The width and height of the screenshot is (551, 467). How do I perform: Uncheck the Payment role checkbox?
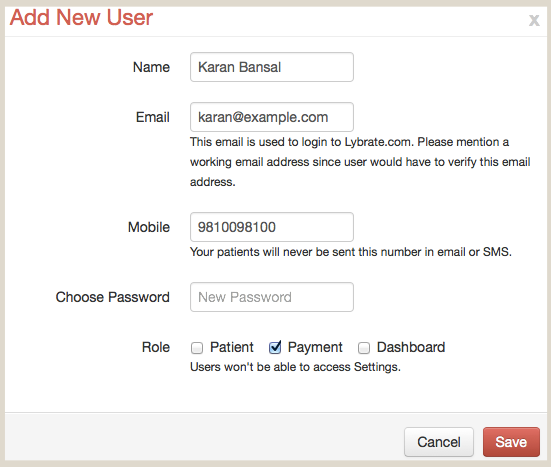275,348
